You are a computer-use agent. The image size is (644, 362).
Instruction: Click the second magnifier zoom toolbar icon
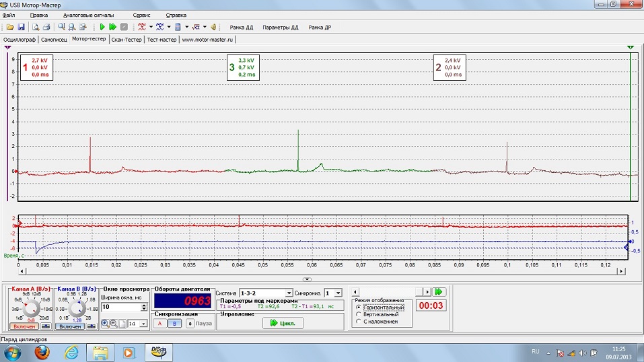pyautogui.click(x=72, y=27)
